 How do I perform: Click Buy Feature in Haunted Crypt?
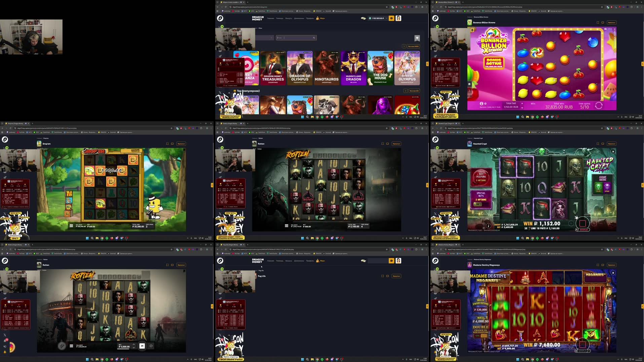click(x=481, y=177)
